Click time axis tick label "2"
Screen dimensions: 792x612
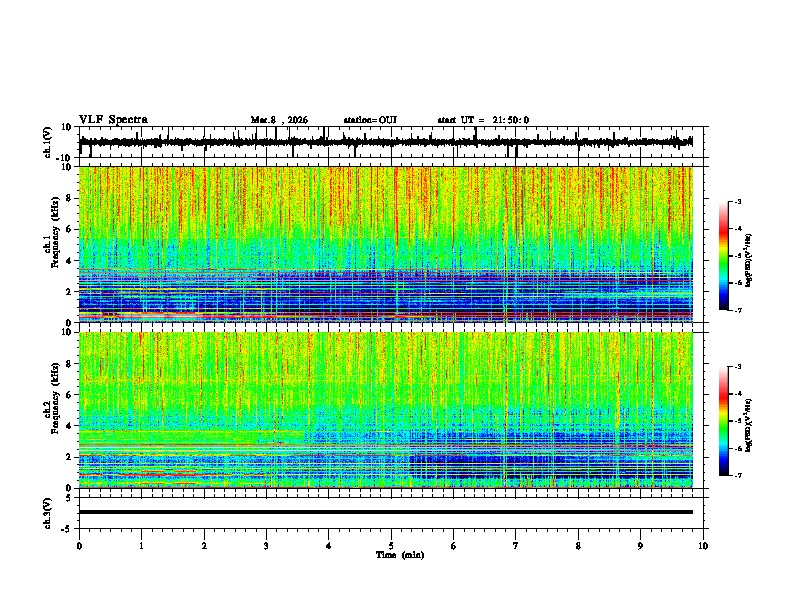(x=204, y=546)
